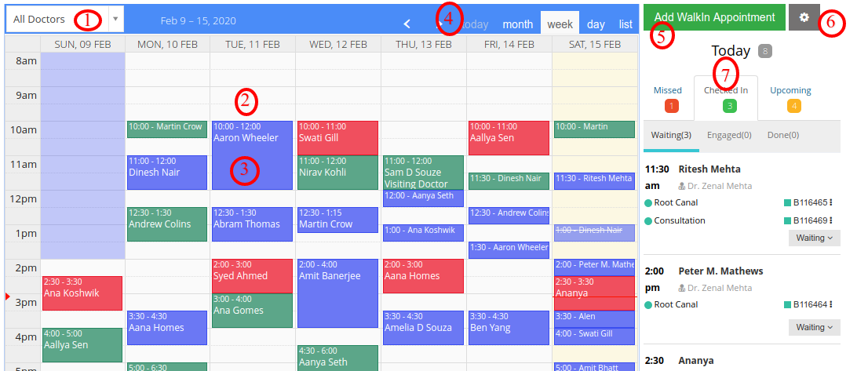Open Syed Ahmed's 2:00-3:00 appointment
Screen dimensions: 868x371
coord(252,276)
